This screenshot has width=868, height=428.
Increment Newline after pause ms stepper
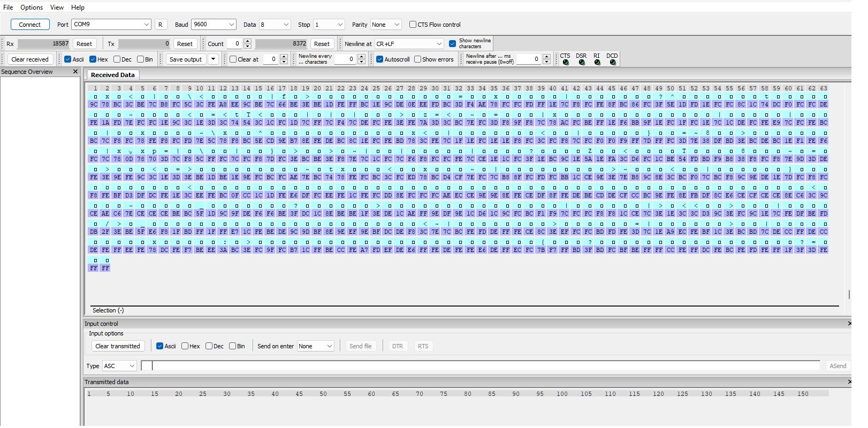click(546, 57)
